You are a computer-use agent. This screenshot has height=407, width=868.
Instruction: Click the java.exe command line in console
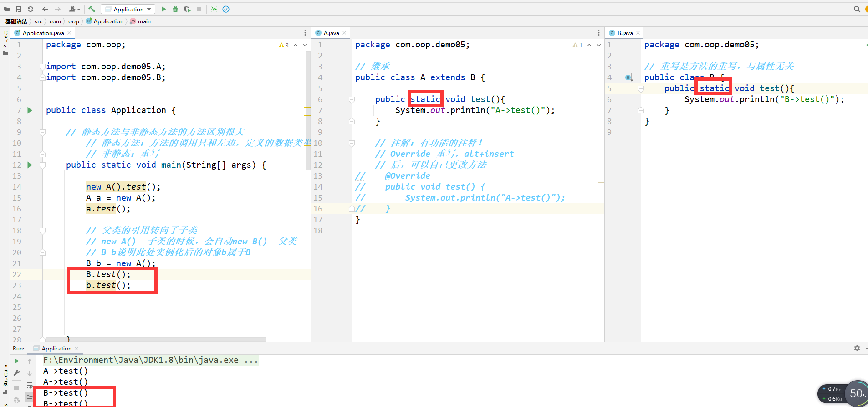(151, 360)
